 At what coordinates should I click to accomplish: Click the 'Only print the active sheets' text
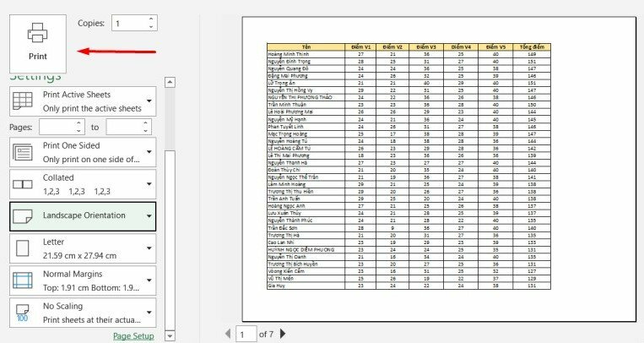coord(92,109)
